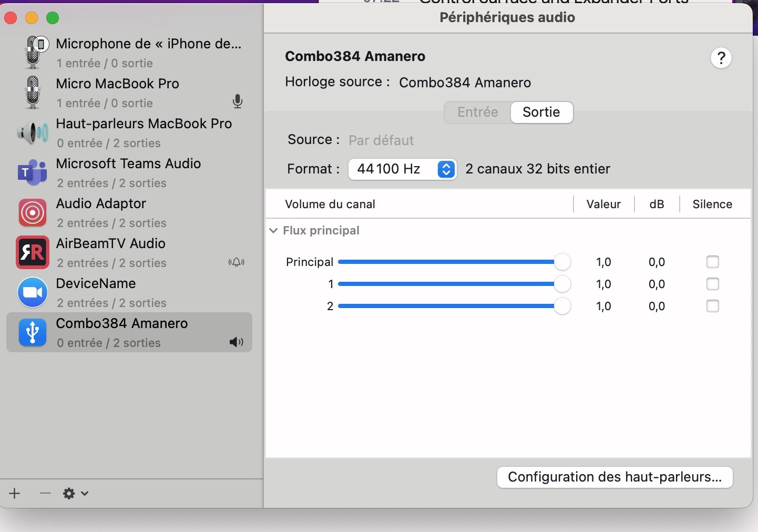Click the Valeur column header
The image size is (758, 532).
pyautogui.click(x=603, y=204)
